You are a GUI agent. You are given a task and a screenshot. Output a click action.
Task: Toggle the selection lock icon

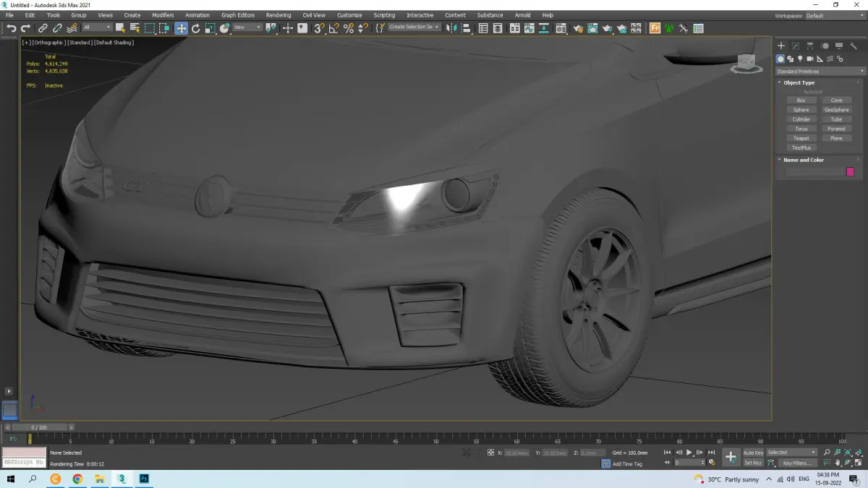pyautogui.click(x=478, y=453)
